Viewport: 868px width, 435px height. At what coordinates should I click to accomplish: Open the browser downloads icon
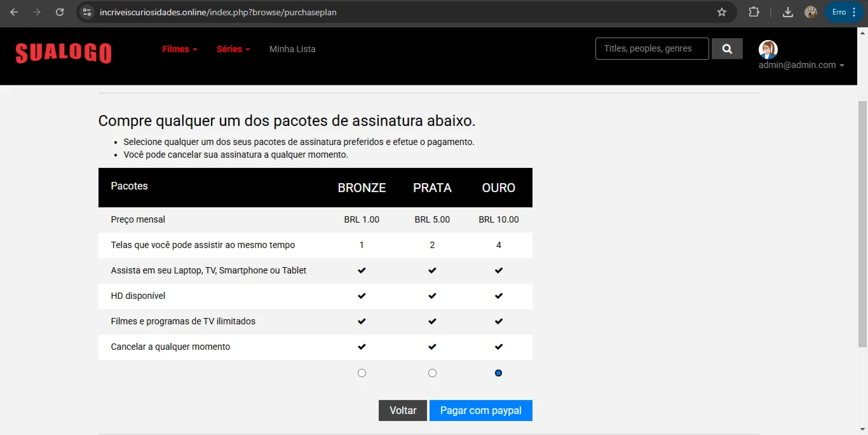787,12
